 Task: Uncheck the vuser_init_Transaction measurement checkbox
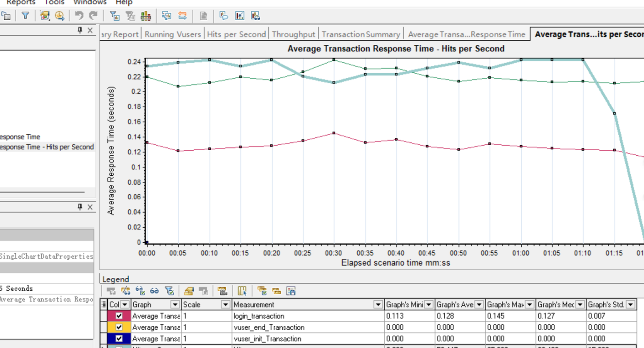(119, 339)
